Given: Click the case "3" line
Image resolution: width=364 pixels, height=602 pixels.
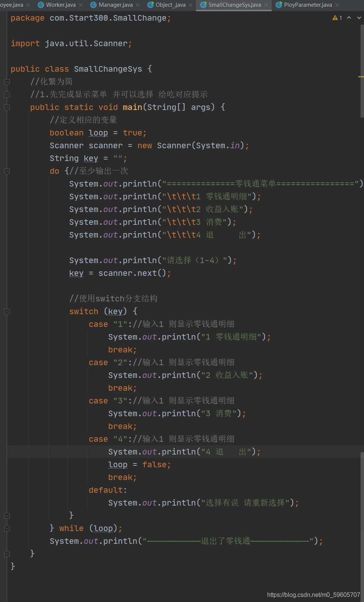Looking at the screenshot, I should [x=162, y=401].
